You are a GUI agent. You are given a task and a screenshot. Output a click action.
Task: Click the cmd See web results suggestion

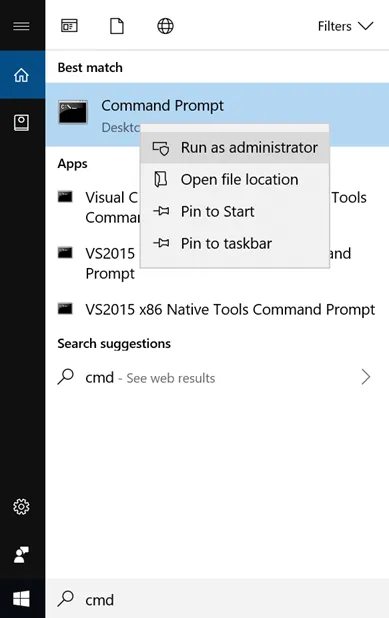pyautogui.click(x=217, y=378)
